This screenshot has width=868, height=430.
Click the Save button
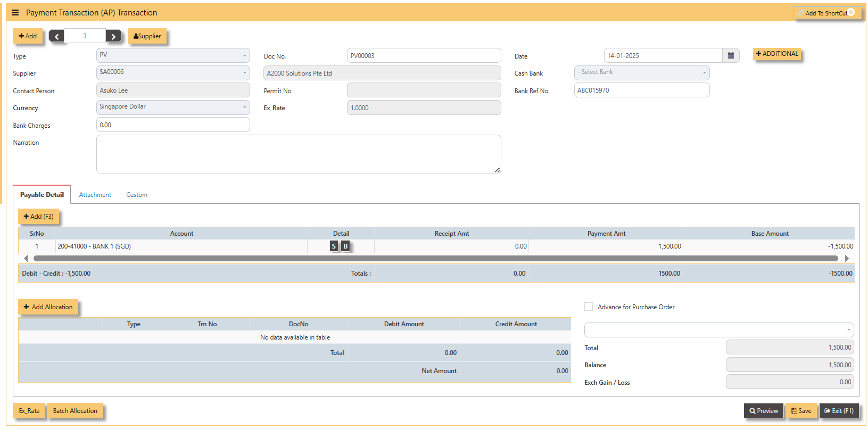pos(801,411)
